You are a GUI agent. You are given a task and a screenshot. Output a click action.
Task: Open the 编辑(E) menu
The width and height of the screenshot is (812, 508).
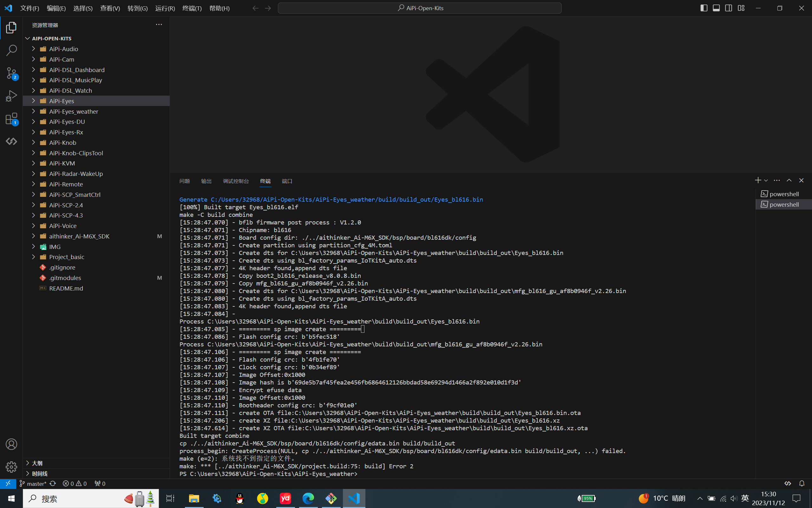point(56,8)
